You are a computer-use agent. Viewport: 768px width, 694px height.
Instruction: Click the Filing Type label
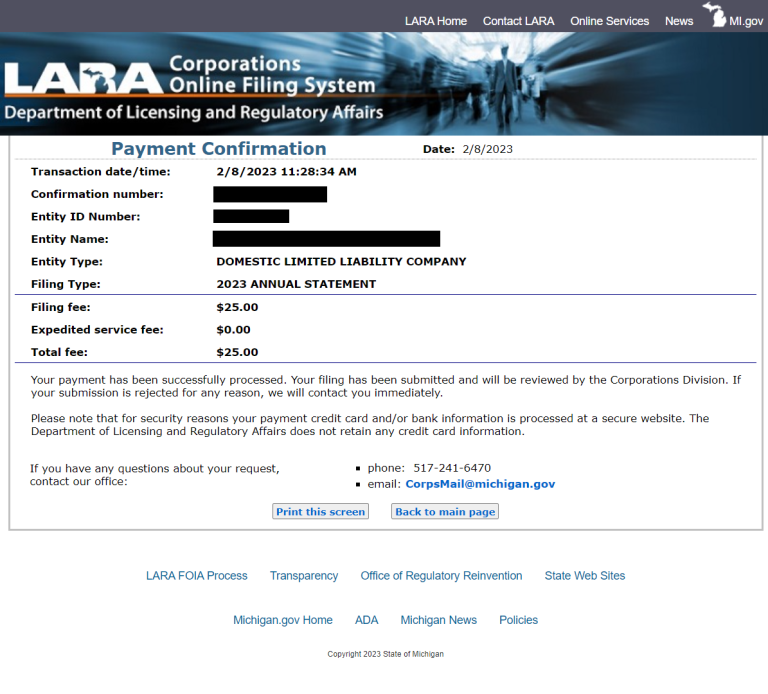point(66,284)
